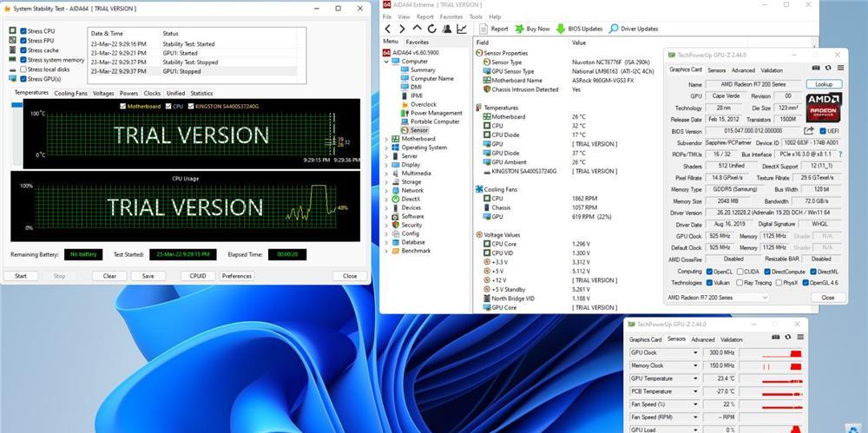868x433 pixels.
Task: Toggle Stress FPU checkbox
Action: tap(23, 41)
